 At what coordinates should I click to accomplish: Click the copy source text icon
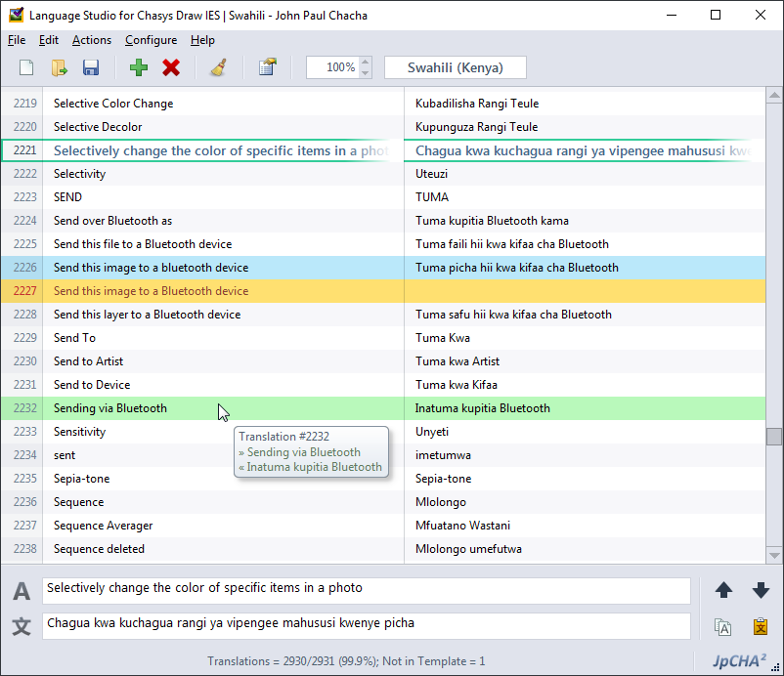723,626
